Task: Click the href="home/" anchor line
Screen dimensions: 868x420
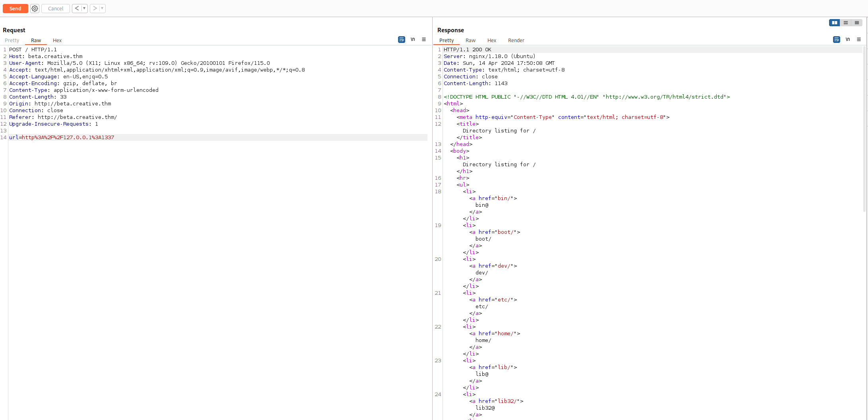Action: click(x=495, y=333)
